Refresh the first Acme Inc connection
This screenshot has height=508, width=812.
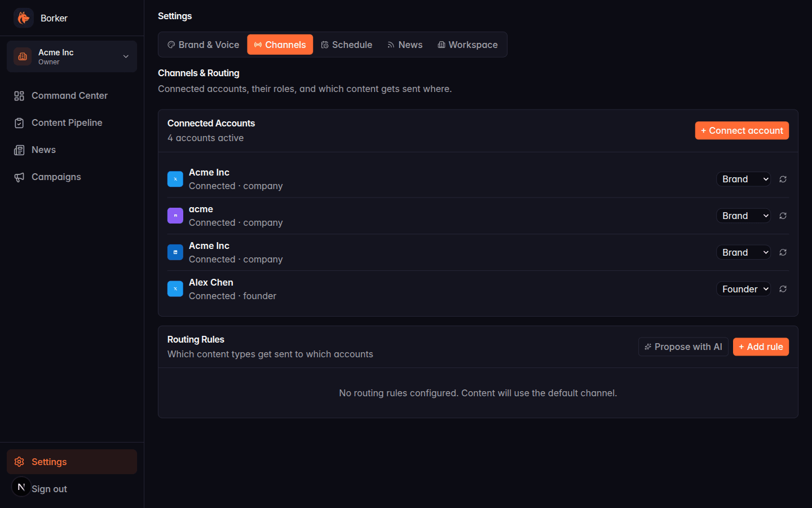click(x=783, y=179)
